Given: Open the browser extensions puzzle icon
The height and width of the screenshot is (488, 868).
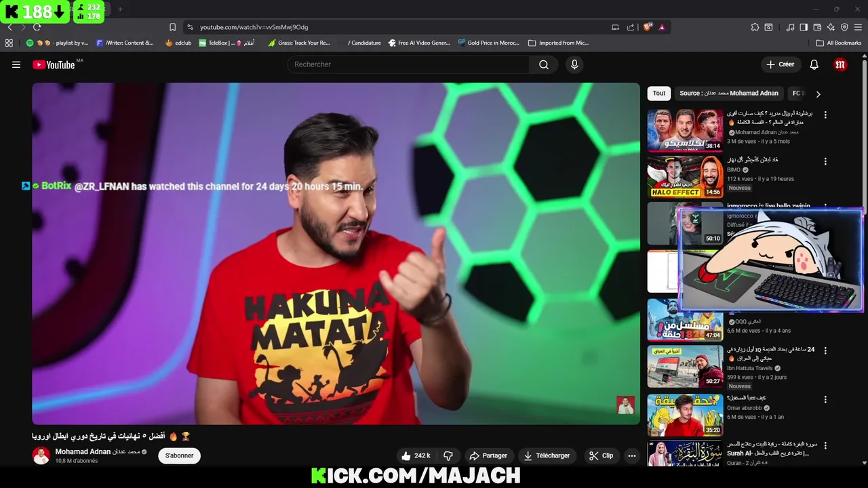Looking at the screenshot, I should 755,27.
